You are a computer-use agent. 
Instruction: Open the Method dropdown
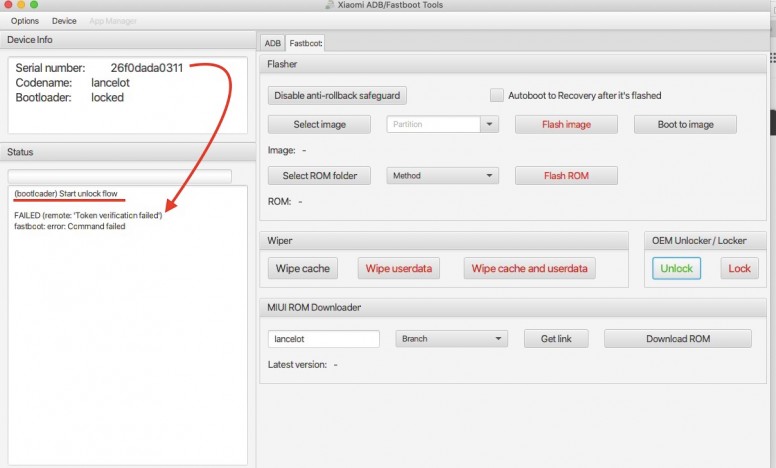[x=442, y=176]
